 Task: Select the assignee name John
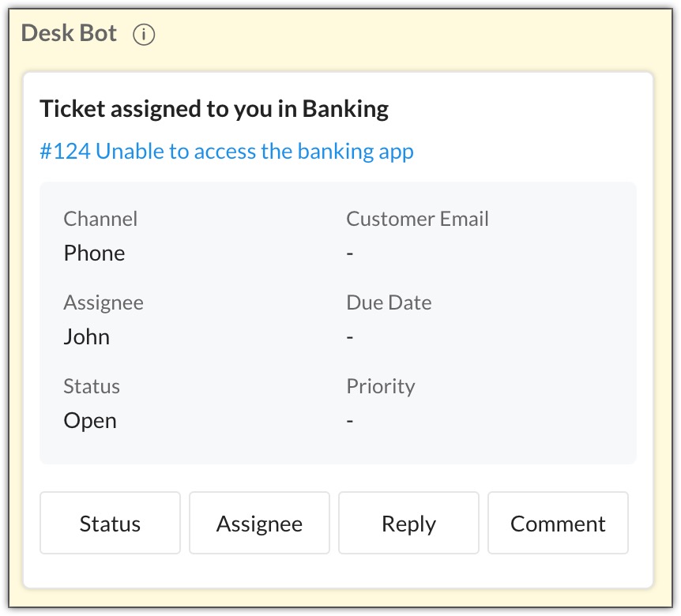(86, 337)
